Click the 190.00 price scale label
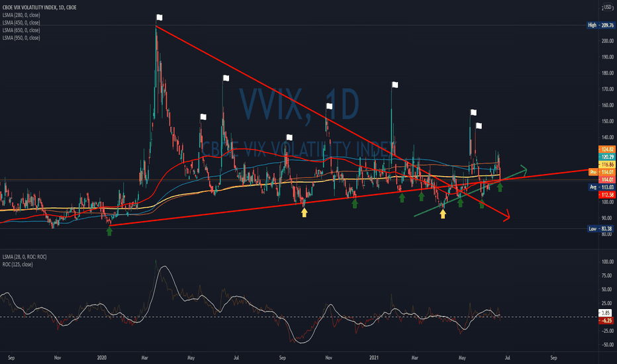The width and height of the screenshot is (617, 364). click(608, 57)
